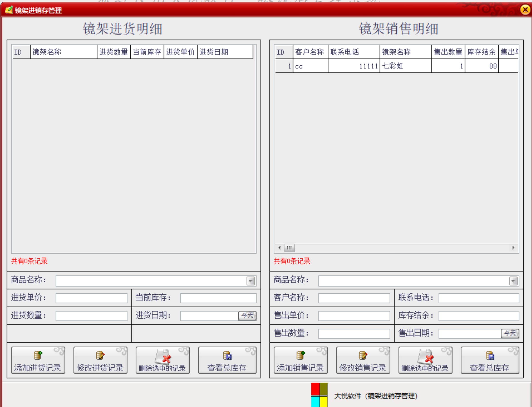Open 查看总库存 in the purchase panel
The width and height of the screenshot is (532, 407).
(227, 360)
